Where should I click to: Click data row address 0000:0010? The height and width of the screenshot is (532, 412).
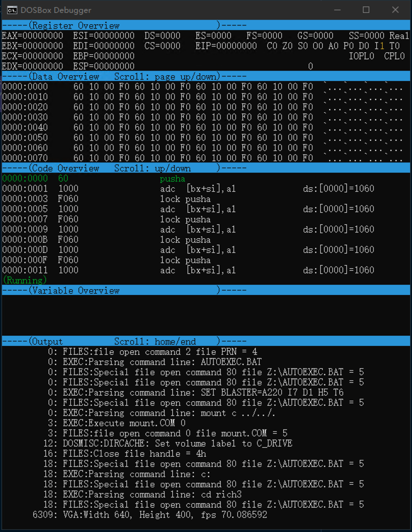tap(25, 97)
